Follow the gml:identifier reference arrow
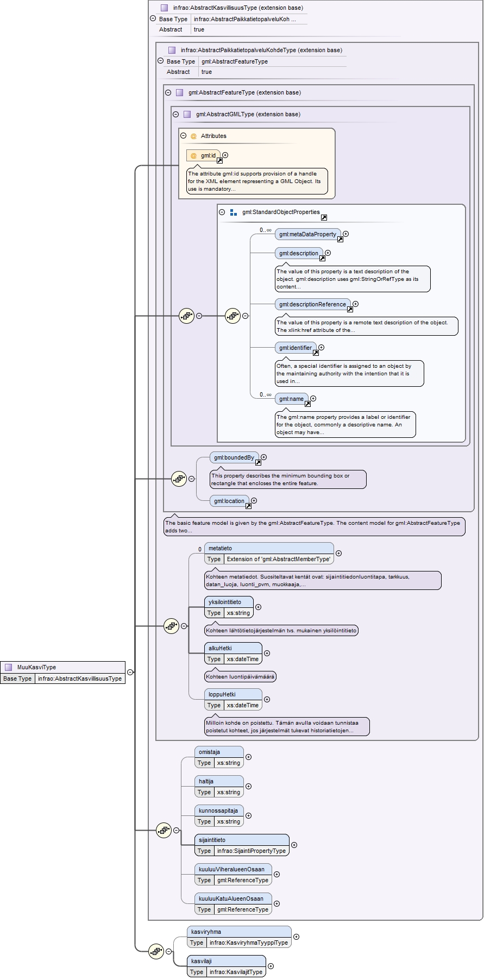Image resolution: width=484 pixels, height=980 pixels. (316, 353)
